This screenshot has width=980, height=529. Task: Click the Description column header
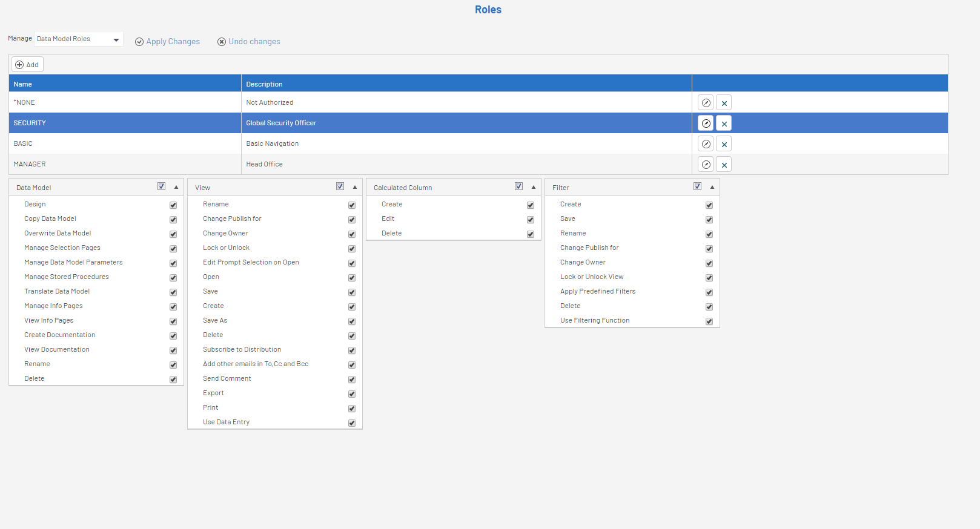click(x=264, y=84)
